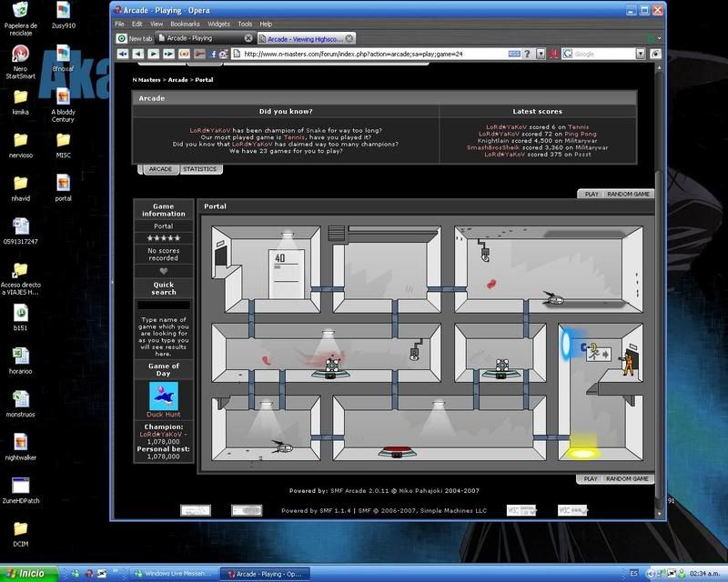Click the 'Ping Pong' link in Latest scores

coord(581,134)
